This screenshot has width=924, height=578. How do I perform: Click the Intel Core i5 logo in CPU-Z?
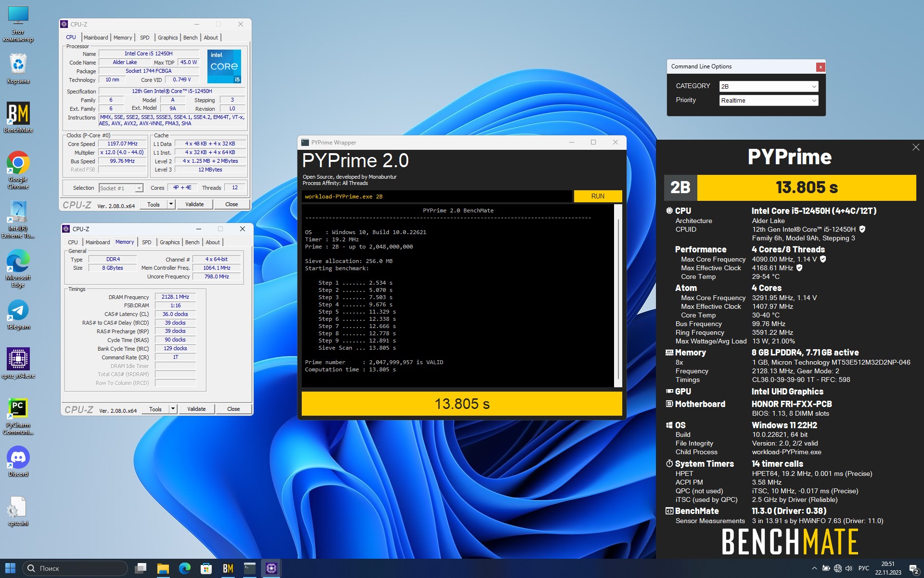[x=224, y=66]
